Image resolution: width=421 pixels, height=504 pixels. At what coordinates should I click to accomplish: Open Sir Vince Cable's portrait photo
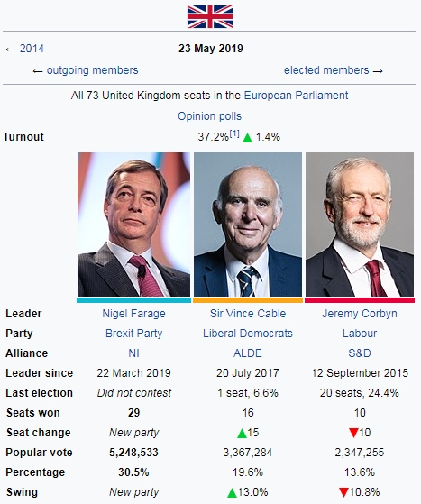248,225
